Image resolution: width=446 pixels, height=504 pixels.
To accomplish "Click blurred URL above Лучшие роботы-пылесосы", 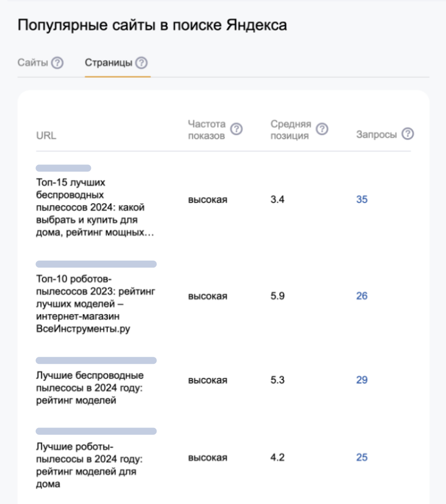I will [x=96, y=431].
